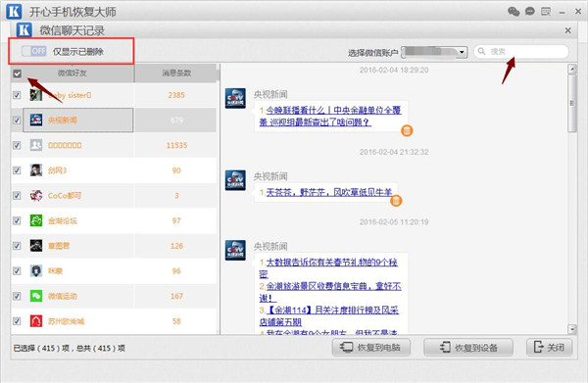Uncheck the checkbox for baby sister row
588x383 pixels.
click(x=17, y=95)
